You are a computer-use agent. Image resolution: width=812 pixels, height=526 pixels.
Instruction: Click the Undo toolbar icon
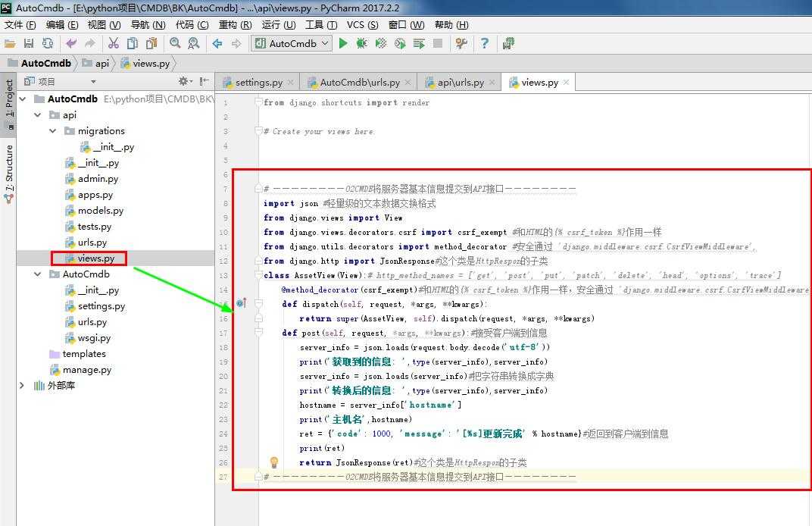(x=71, y=44)
